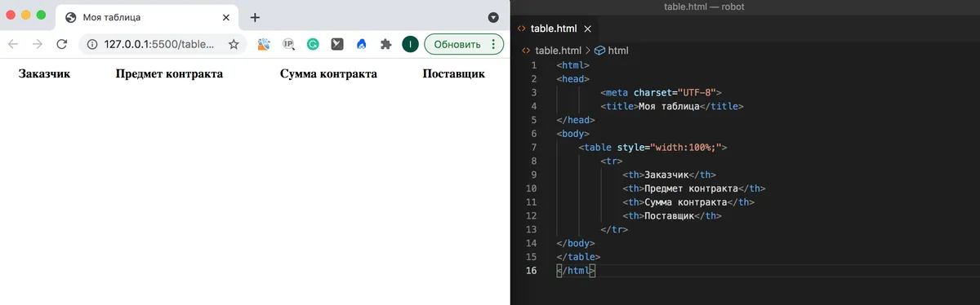Screen dimensions: 980x305
Task: Open the blue cloud extension icon
Action: (361, 44)
